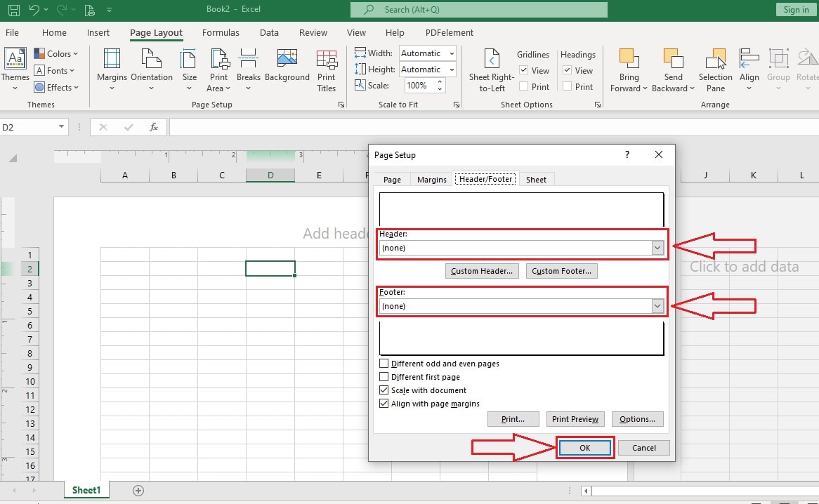Select the Print Titles icon
Viewport: 819px width, 504px height.
pyautogui.click(x=326, y=69)
